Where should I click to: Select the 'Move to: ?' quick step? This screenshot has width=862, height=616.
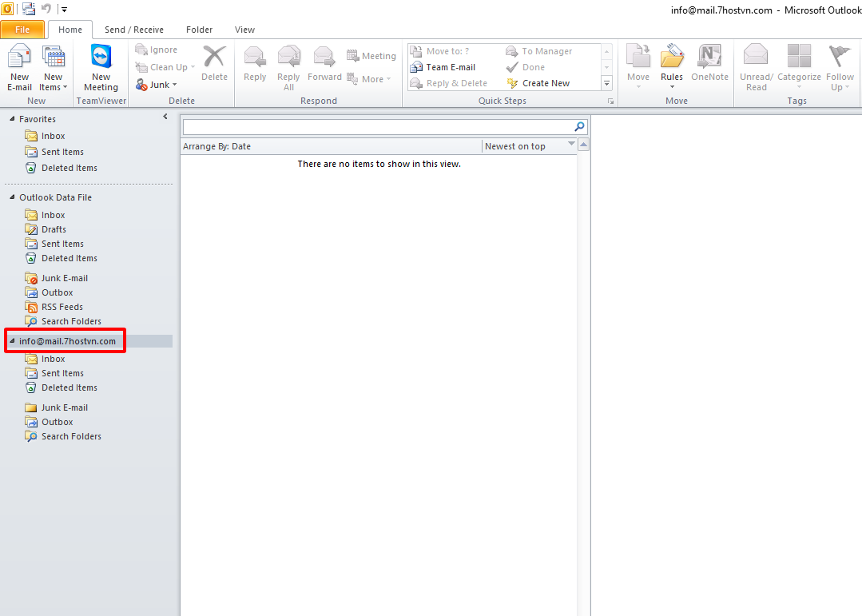point(440,51)
